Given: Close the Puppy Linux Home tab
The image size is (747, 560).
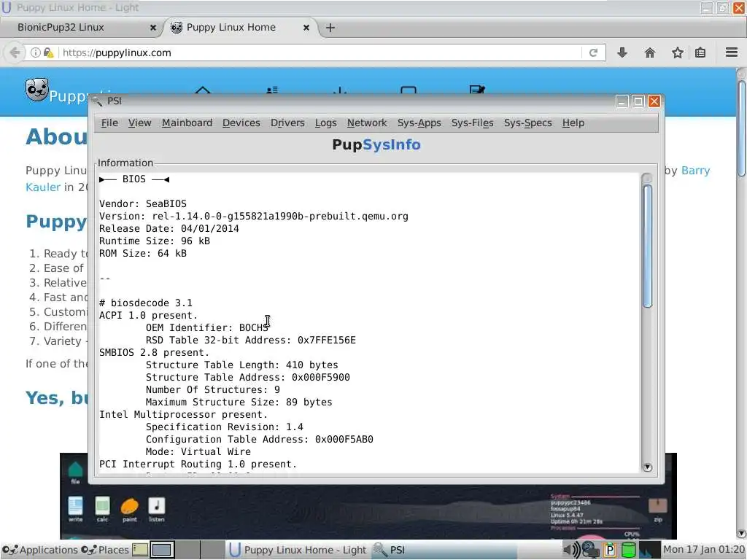Looking at the screenshot, I should (x=306, y=28).
